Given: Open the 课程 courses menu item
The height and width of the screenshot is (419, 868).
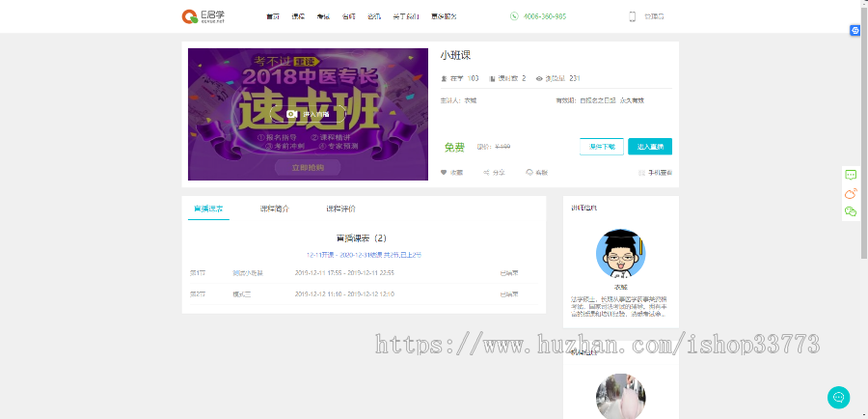Looking at the screenshot, I should click(298, 16).
